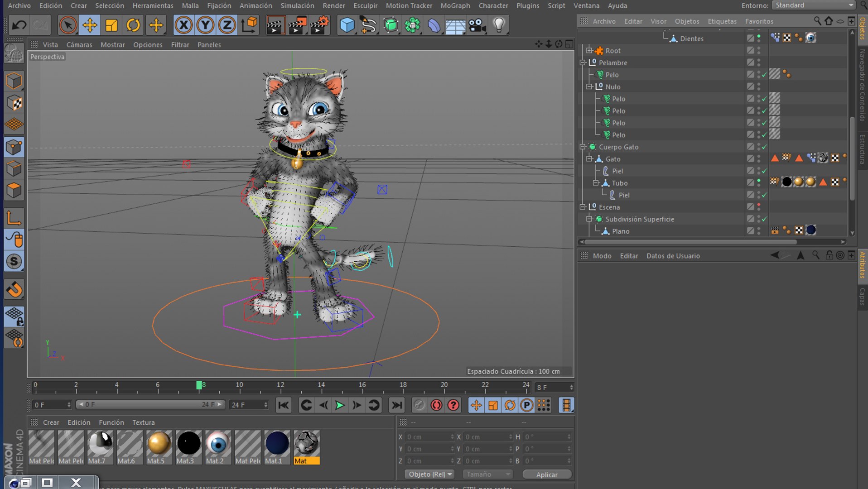Enable the magnet snap tool
868x489 pixels.
coord(14,289)
